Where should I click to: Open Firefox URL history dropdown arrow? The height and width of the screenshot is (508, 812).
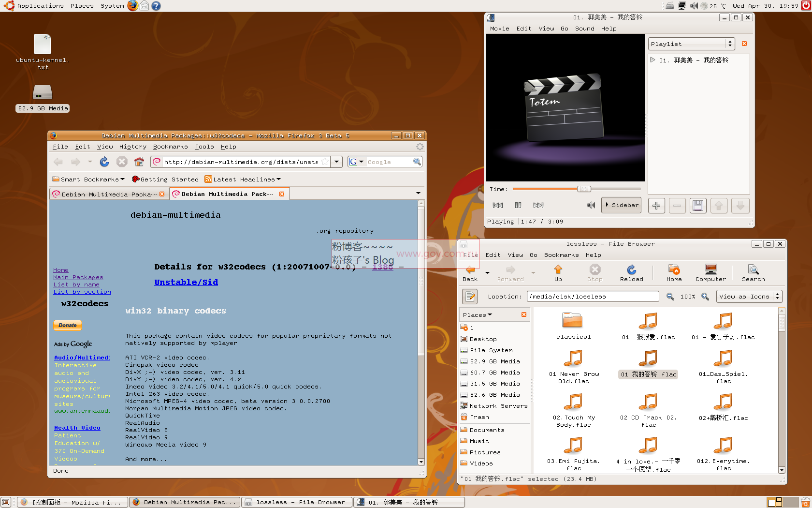click(337, 162)
